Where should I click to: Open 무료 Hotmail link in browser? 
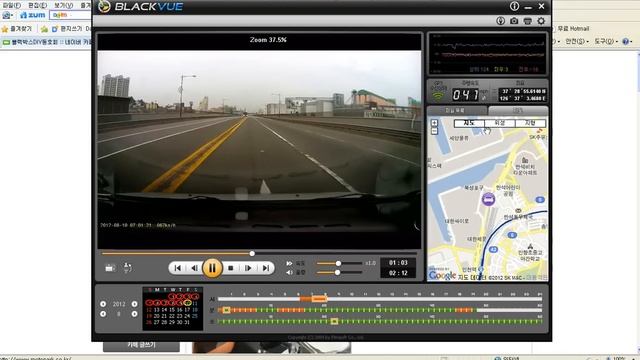(x=573, y=29)
